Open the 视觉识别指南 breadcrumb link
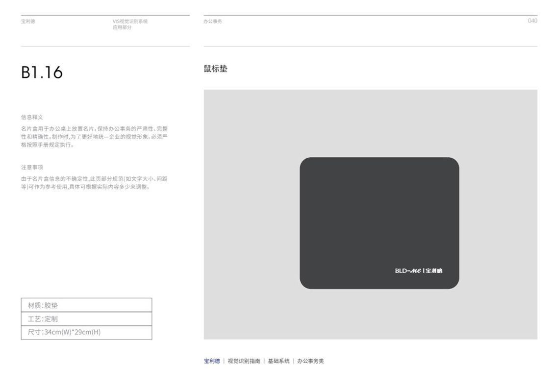556x392 pixels. coord(244,361)
